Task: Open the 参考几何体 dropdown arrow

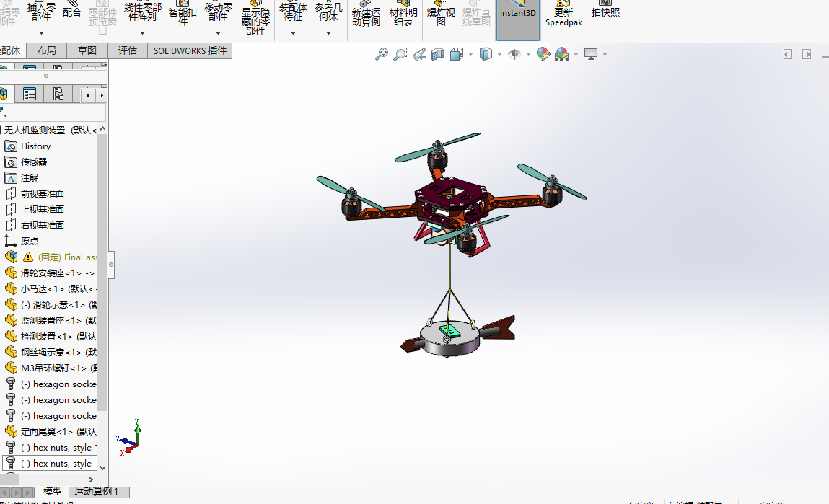Action: 328,33
